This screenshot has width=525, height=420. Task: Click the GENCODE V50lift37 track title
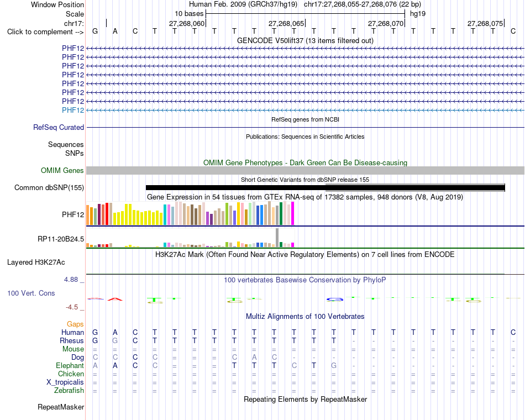[305, 40]
